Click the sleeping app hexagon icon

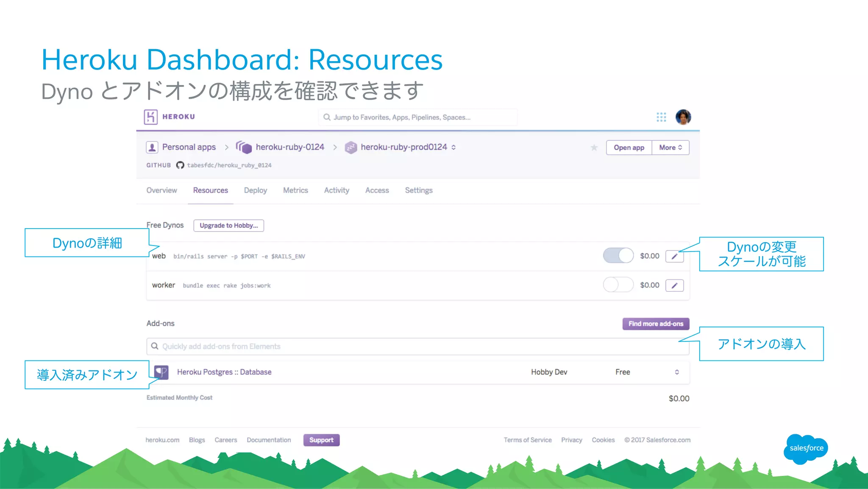pyautogui.click(x=351, y=147)
